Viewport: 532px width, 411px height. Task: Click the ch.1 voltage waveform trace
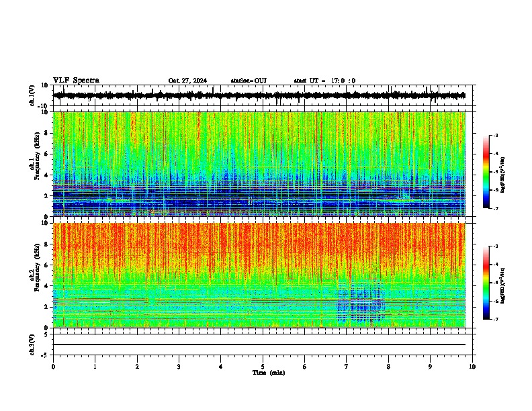pos(259,95)
